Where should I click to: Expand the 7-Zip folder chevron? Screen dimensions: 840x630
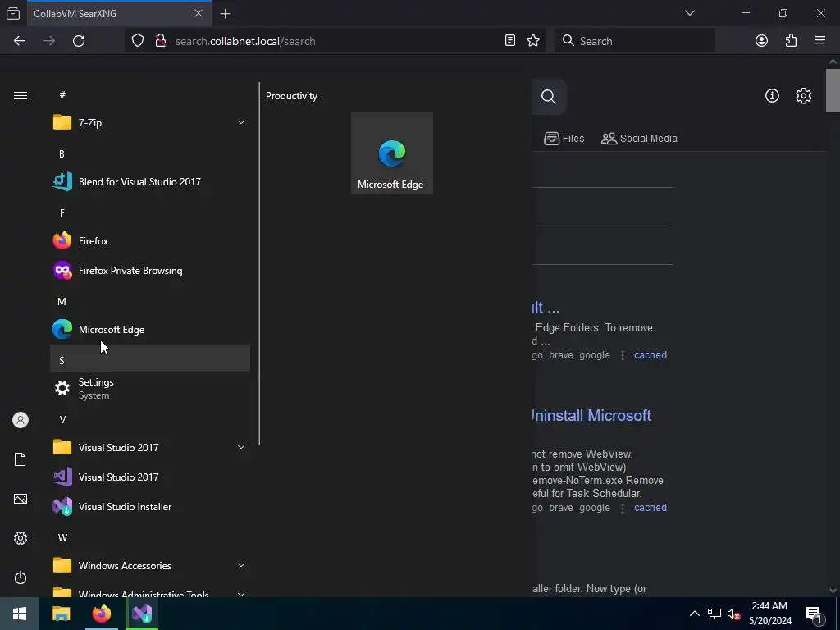click(x=241, y=123)
